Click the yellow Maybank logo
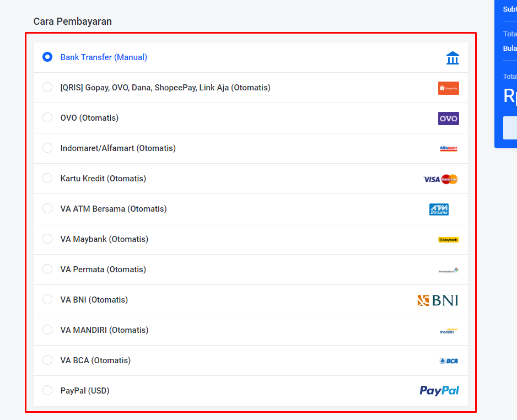Image resolution: width=517 pixels, height=420 pixels. pyautogui.click(x=448, y=240)
